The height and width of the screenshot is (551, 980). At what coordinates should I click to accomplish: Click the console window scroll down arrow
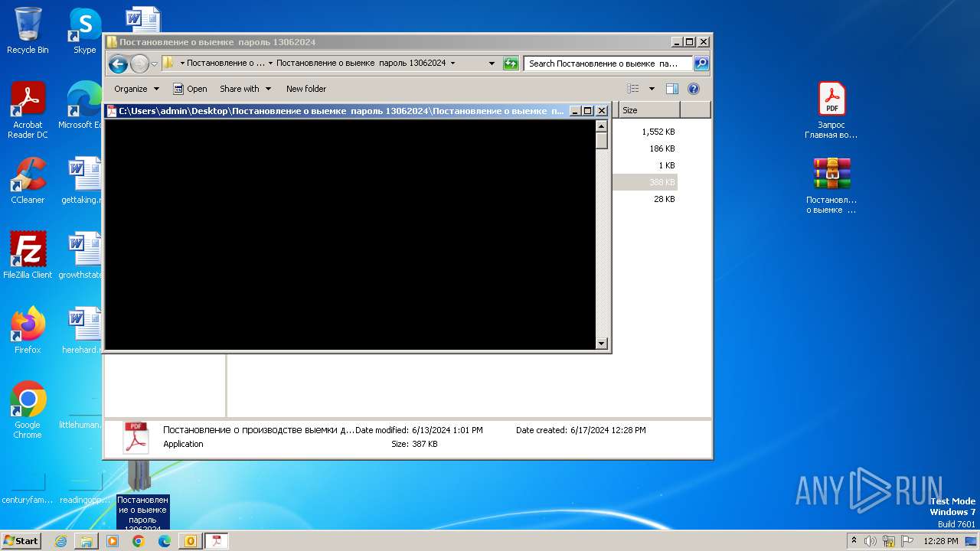pyautogui.click(x=601, y=344)
